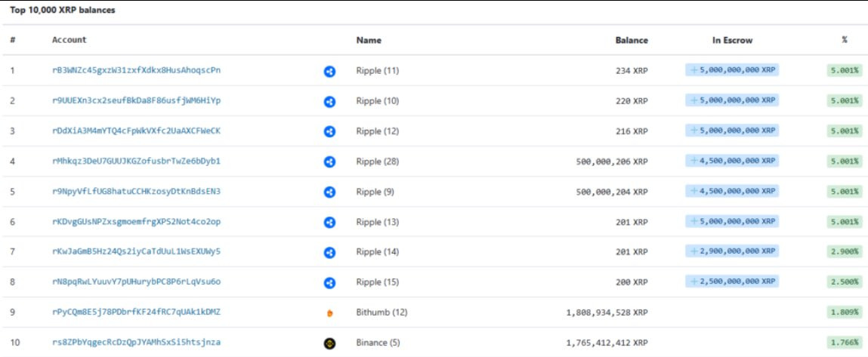Click the 500,000,206 XRP balance
The width and height of the screenshot is (868, 357).
tap(612, 161)
